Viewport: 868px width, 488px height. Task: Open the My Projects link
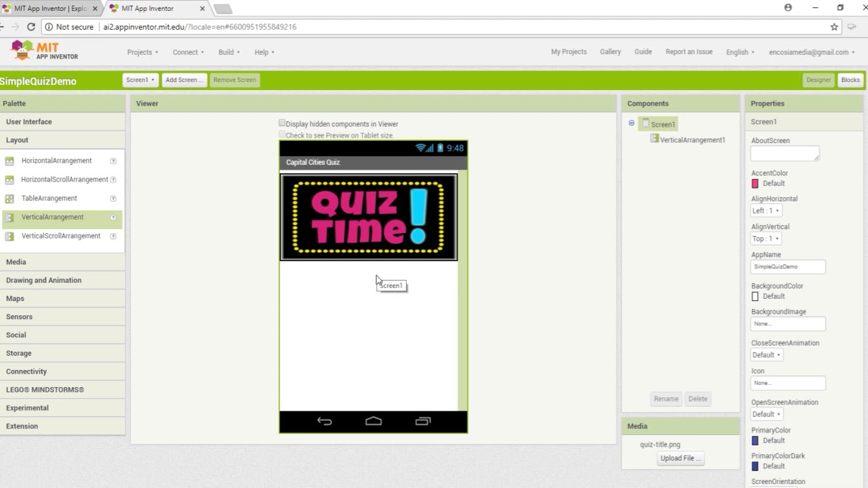[568, 52]
